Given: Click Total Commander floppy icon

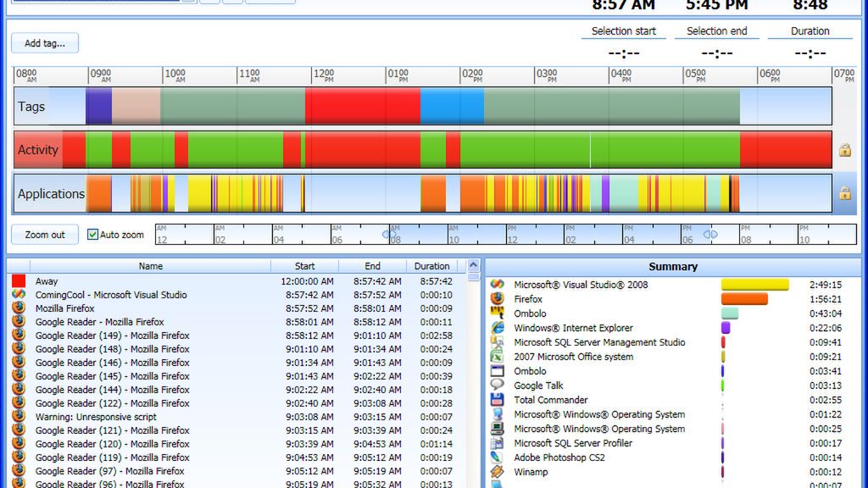Looking at the screenshot, I should tap(497, 400).
